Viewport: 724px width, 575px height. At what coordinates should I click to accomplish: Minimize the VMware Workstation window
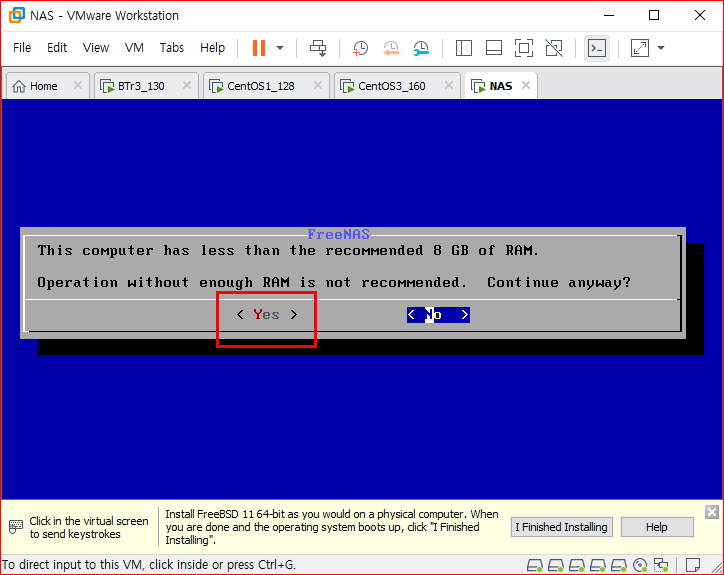609,15
